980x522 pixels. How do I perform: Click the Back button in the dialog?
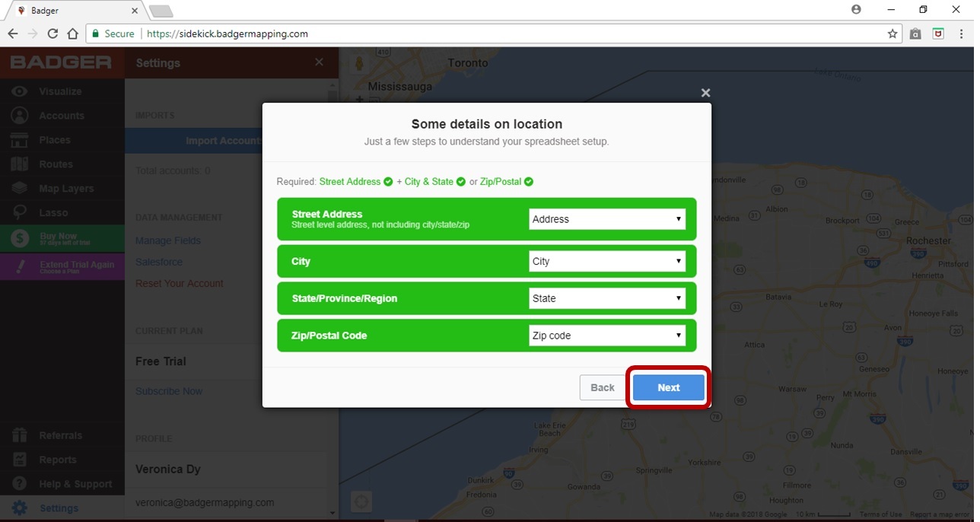tap(603, 387)
